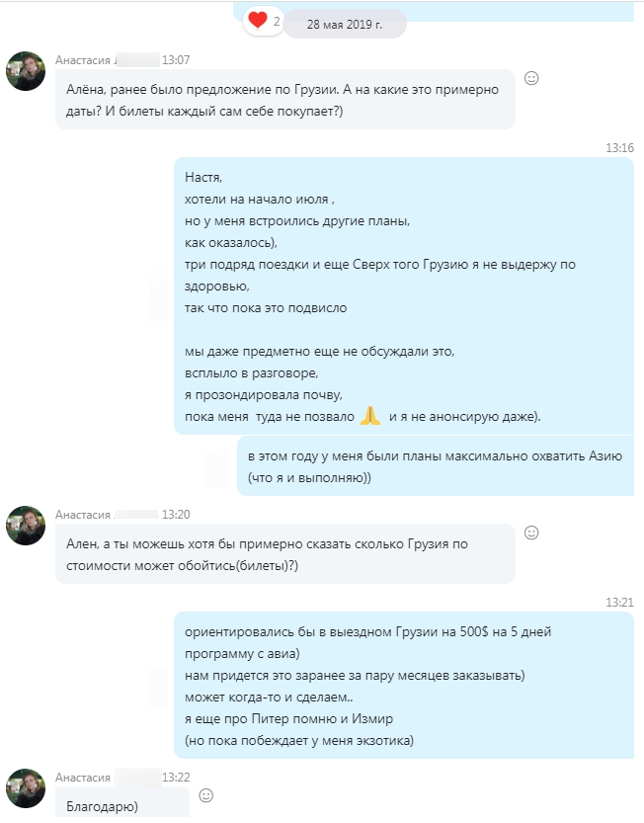Open emoji reaction for 13:20 message
This screenshot has height=823, width=644.
(x=531, y=533)
